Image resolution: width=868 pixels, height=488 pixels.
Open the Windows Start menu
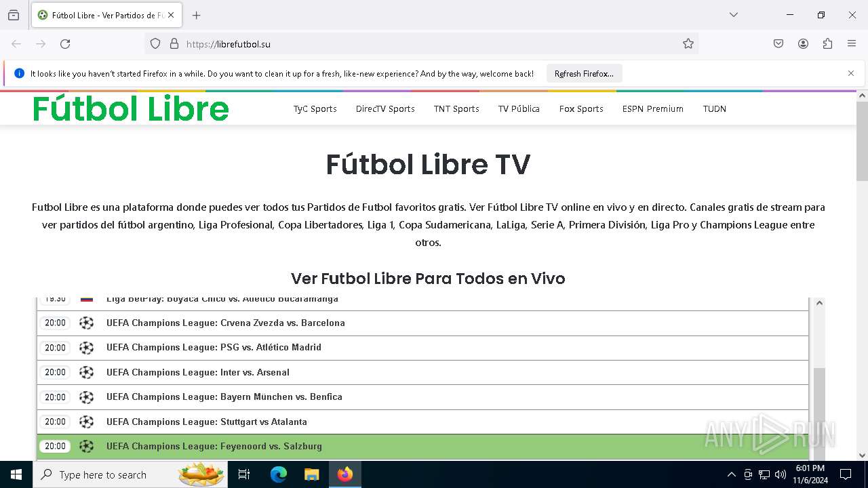16,474
